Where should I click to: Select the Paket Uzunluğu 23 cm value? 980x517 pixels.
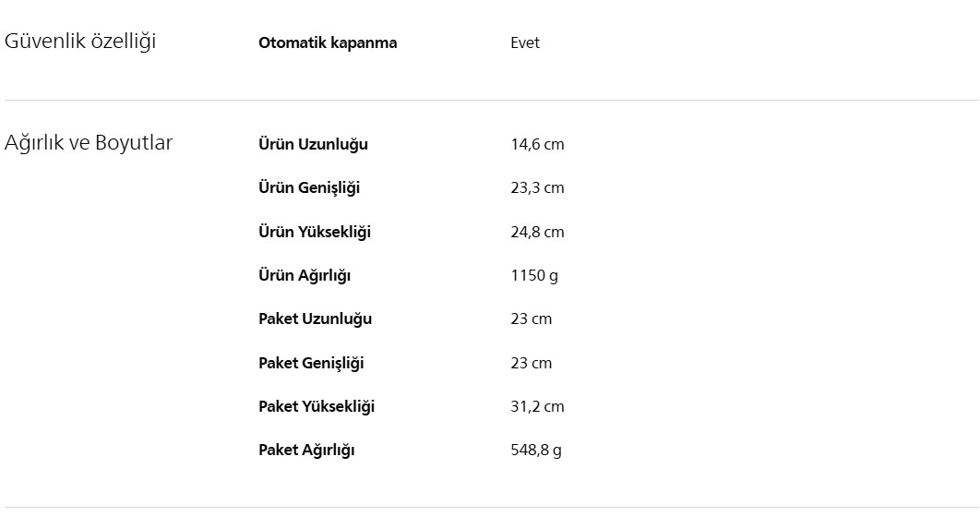click(x=532, y=319)
